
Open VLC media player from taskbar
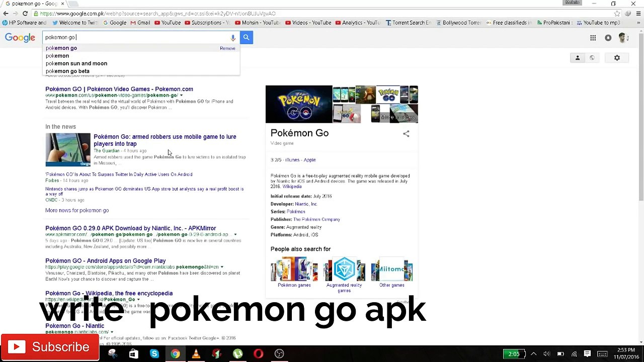(196, 354)
